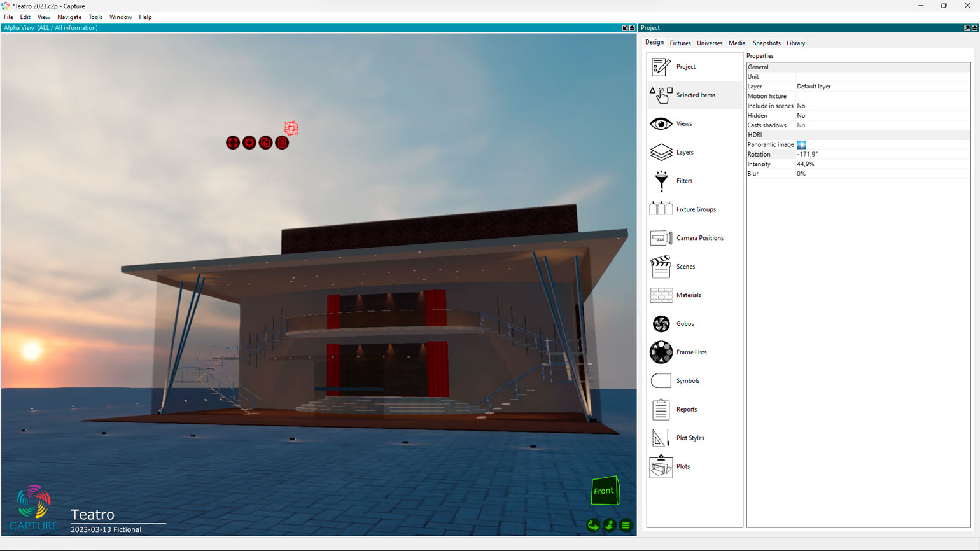Open the Layer property dropdown
This screenshot has height=551, width=980.
tap(881, 87)
